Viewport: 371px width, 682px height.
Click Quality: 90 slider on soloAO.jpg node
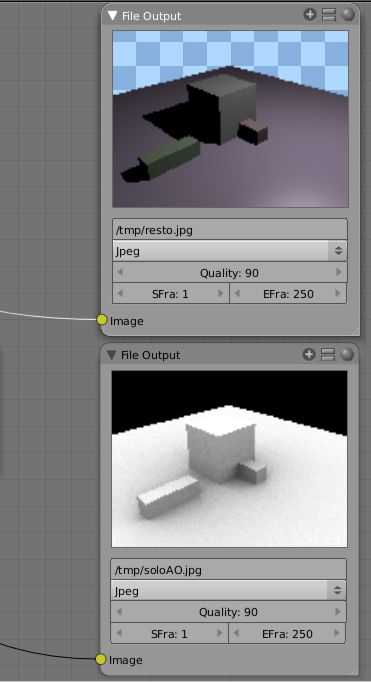(229, 612)
